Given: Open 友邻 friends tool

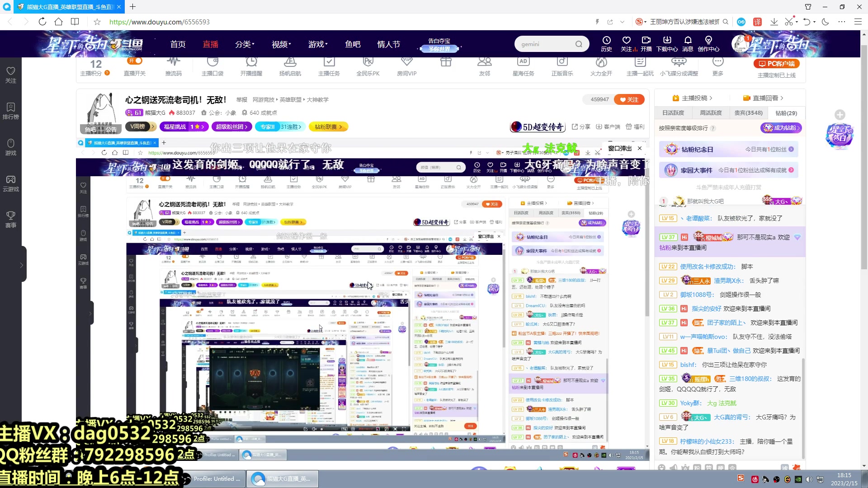Looking at the screenshot, I should [485, 66].
